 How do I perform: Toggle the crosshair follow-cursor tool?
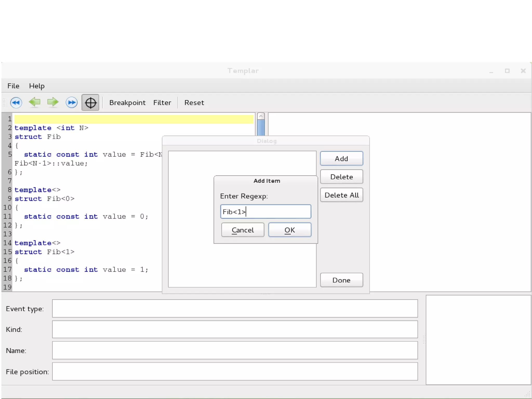90,103
